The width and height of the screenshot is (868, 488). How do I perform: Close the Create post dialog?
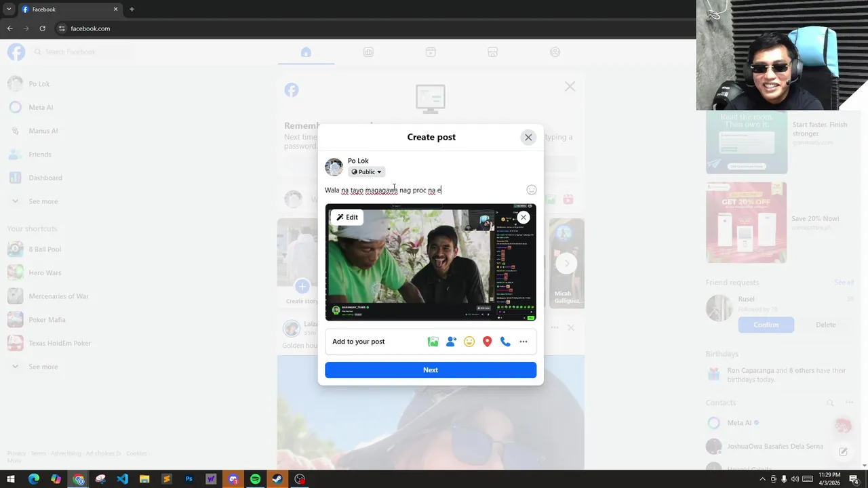click(x=528, y=137)
